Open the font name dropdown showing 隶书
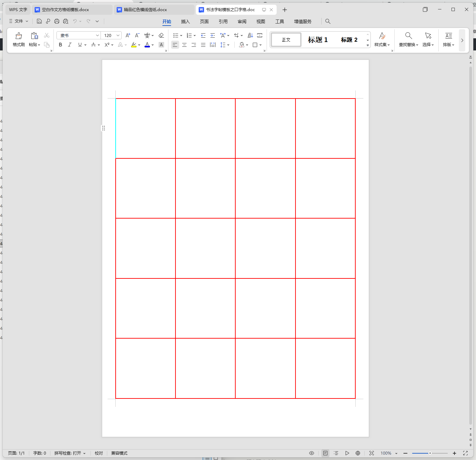This screenshot has width=476, height=460. [97, 35]
